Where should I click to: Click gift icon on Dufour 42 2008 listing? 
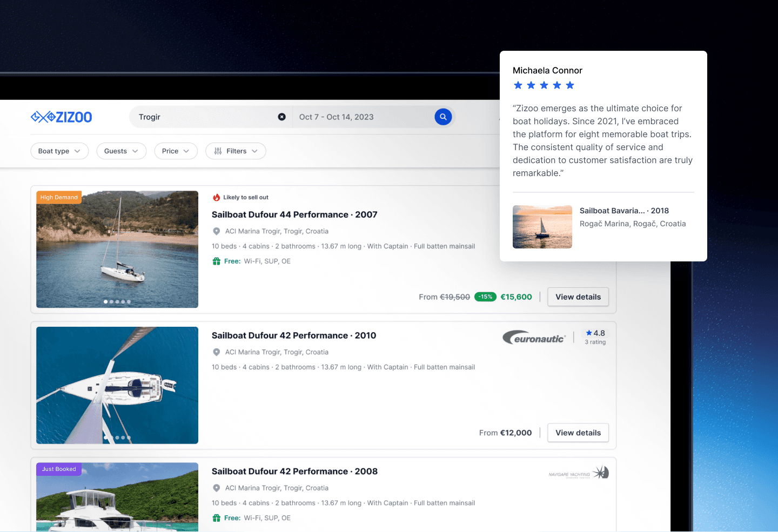pos(216,518)
